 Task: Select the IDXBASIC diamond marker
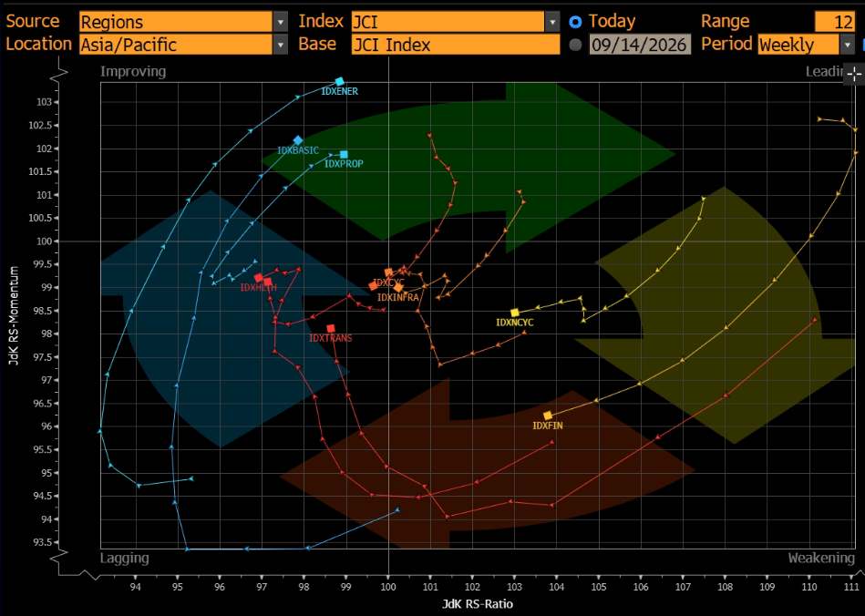(298, 140)
